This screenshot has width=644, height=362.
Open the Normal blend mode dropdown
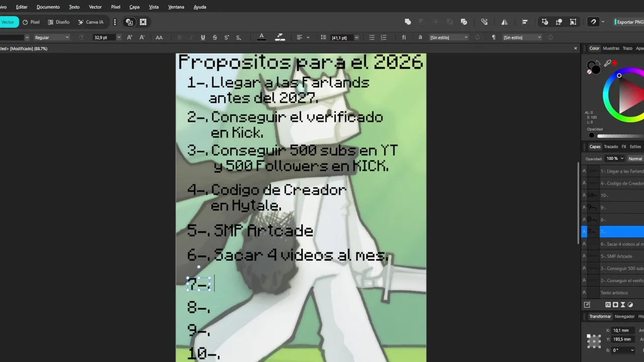(x=635, y=158)
